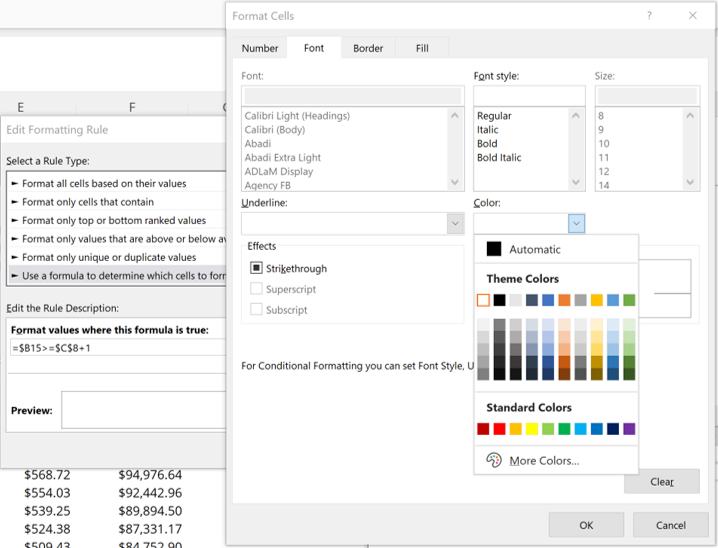Select 'Format all cells based on their values' rule
Image resolution: width=718 pixels, height=548 pixels.
[117, 183]
